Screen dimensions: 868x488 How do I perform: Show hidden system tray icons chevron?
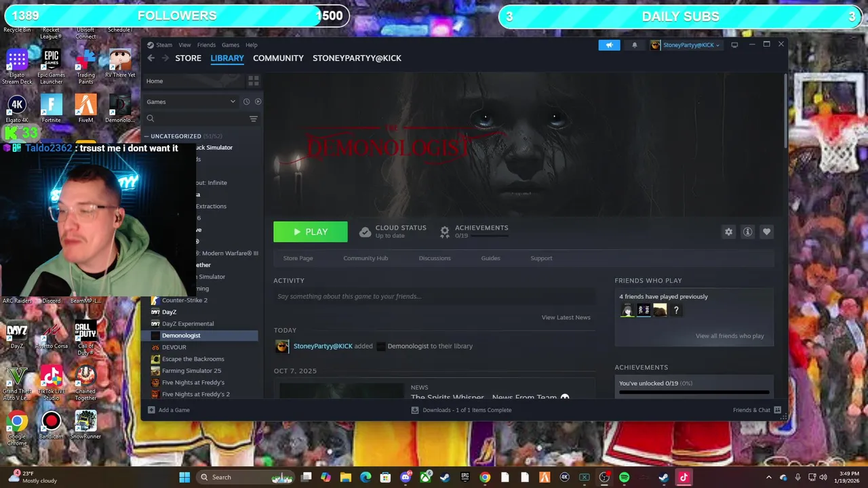point(768,477)
